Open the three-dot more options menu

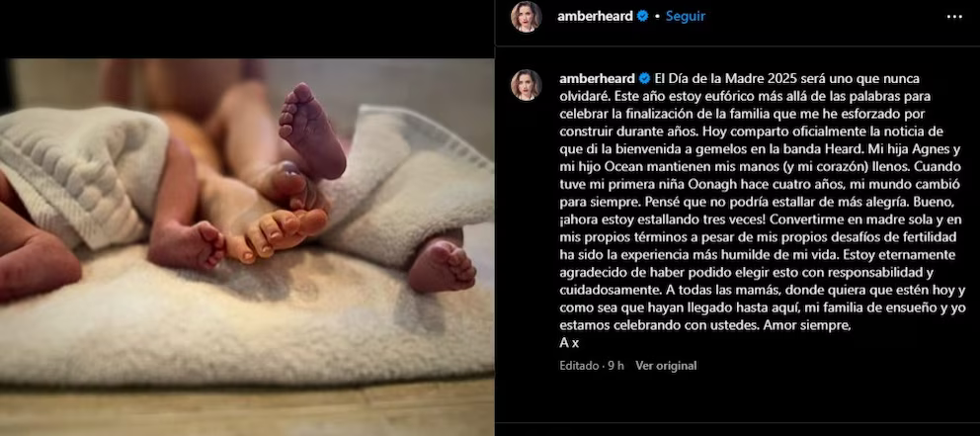pyautogui.click(x=954, y=17)
